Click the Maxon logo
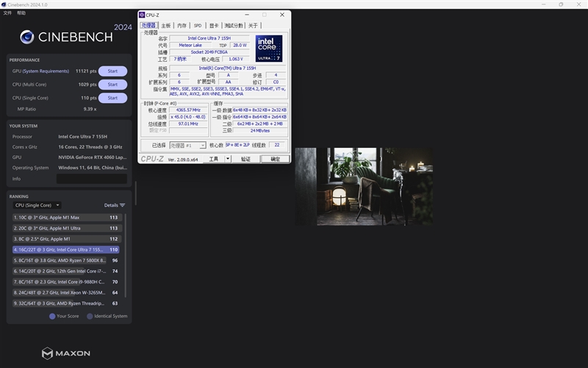This screenshot has height=368, width=588. [x=66, y=353]
